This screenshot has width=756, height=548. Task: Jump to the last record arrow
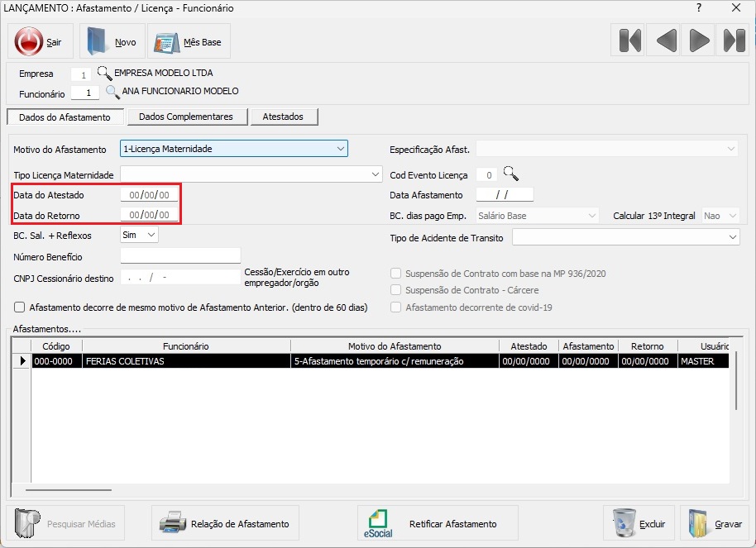[734, 41]
